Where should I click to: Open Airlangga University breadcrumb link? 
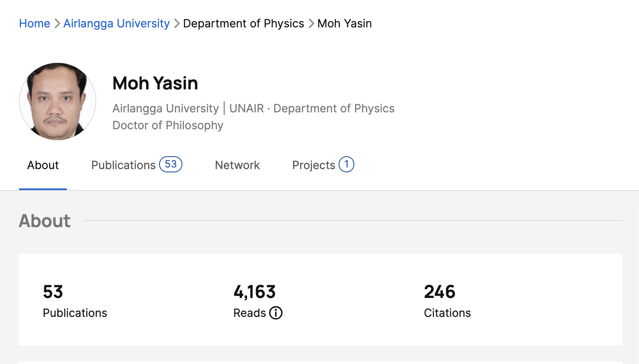point(116,23)
